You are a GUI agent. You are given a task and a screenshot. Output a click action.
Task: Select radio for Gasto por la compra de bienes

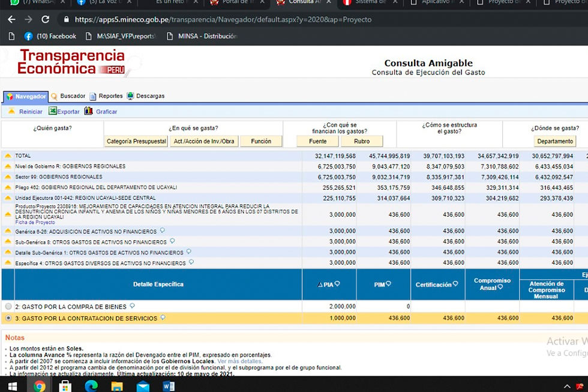[x=8, y=307]
